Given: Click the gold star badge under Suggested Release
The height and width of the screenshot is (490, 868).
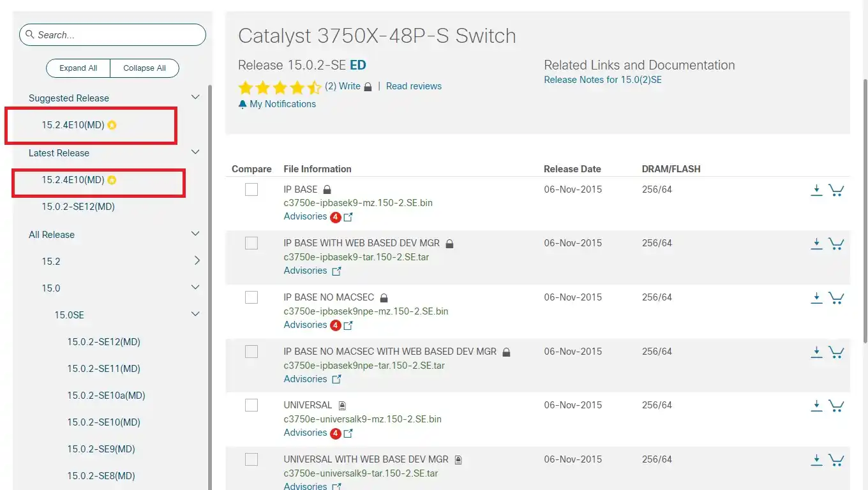Looking at the screenshot, I should pyautogui.click(x=112, y=125).
